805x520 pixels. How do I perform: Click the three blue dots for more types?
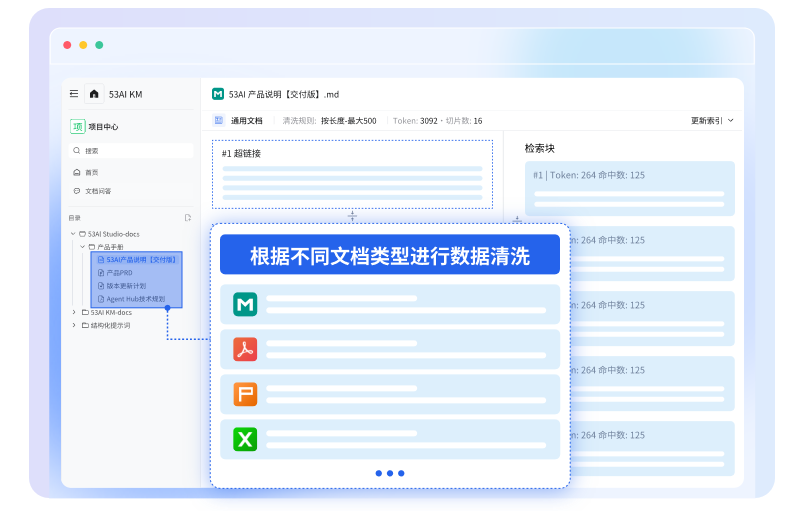(390, 473)
